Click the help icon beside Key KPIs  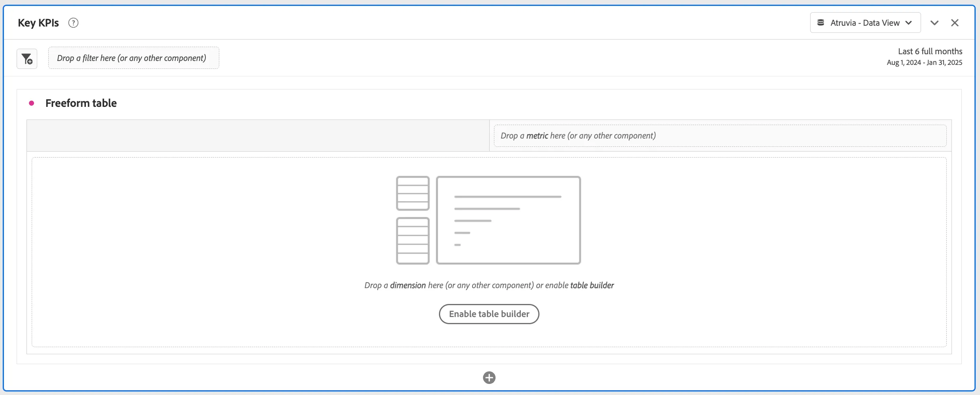[73, 23]
